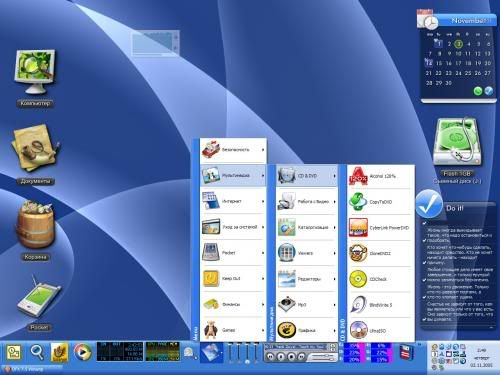This screenshot has height=375, width=500.
Task: Click the pause button in the player widget
Action: (281, 357)
